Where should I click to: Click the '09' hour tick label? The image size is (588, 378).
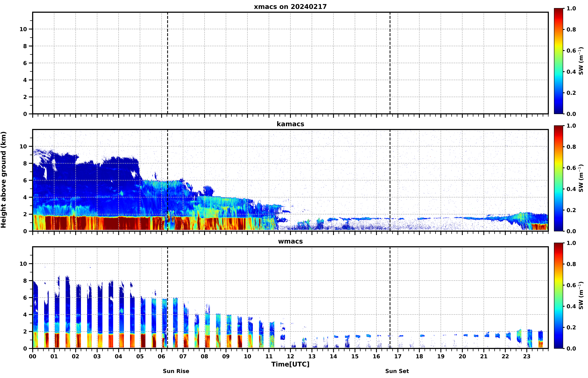pos(226,356)
